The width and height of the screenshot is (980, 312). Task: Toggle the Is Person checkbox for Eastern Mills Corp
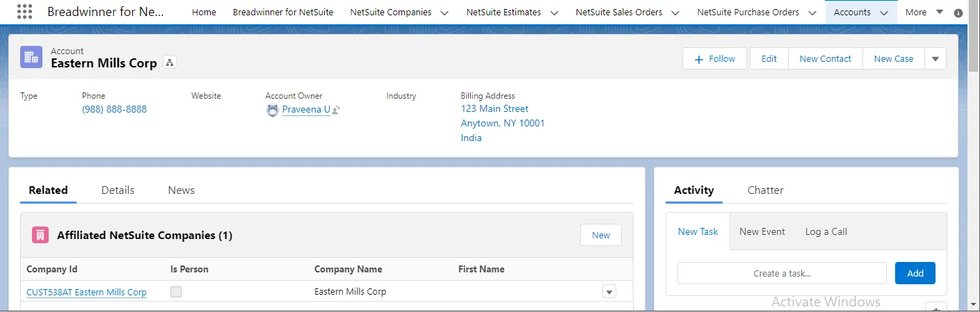176,292
